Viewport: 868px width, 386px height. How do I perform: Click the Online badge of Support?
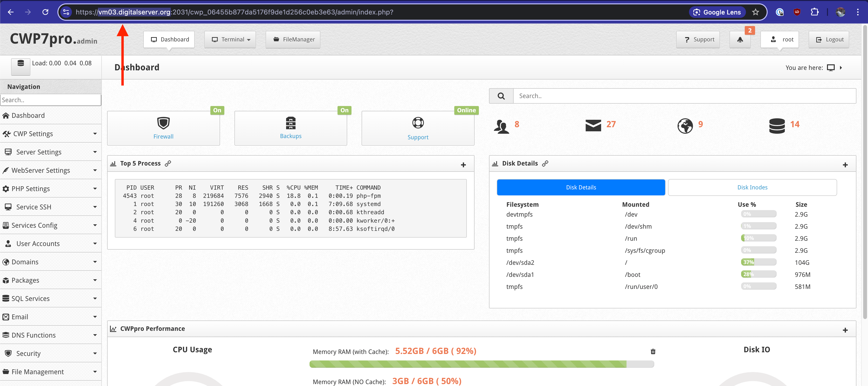click(x=466, y=110)
